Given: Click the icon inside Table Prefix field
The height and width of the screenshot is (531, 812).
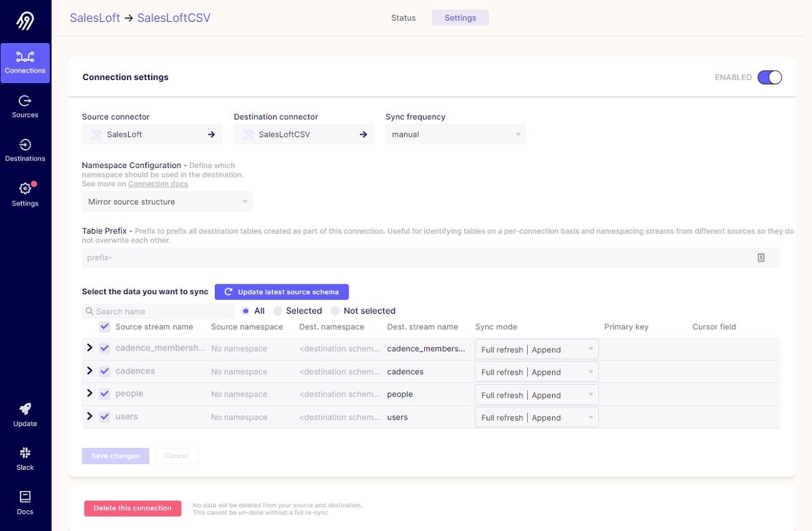Looking at the screenshot, I should pos(761,257).
